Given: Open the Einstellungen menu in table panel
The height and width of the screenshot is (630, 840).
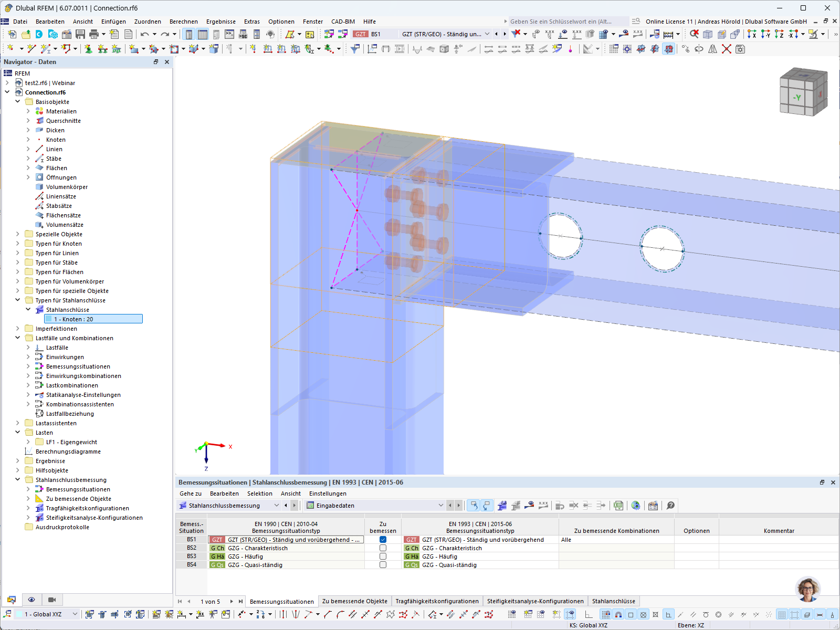Looking at the screenshot, I should (328, 493).
